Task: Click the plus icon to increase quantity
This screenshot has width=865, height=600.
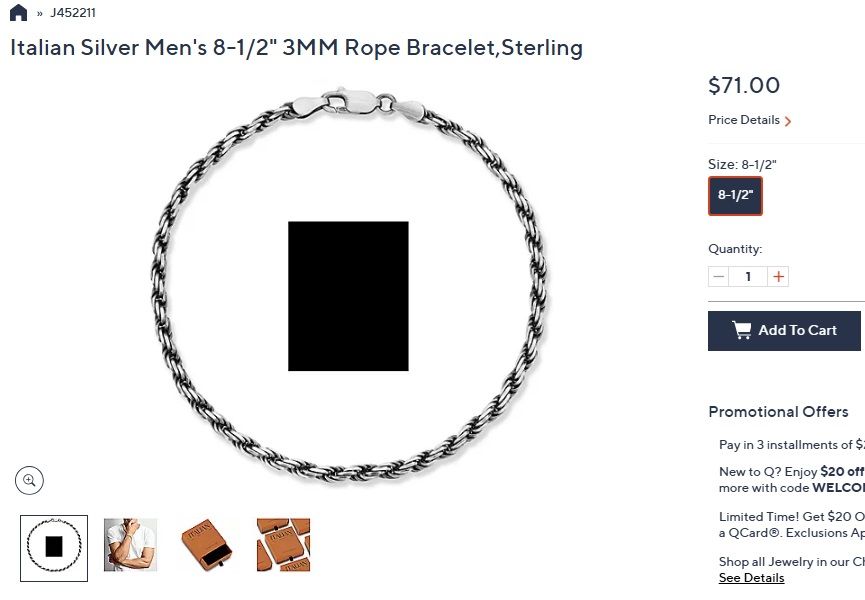Action: click(778, 276)
